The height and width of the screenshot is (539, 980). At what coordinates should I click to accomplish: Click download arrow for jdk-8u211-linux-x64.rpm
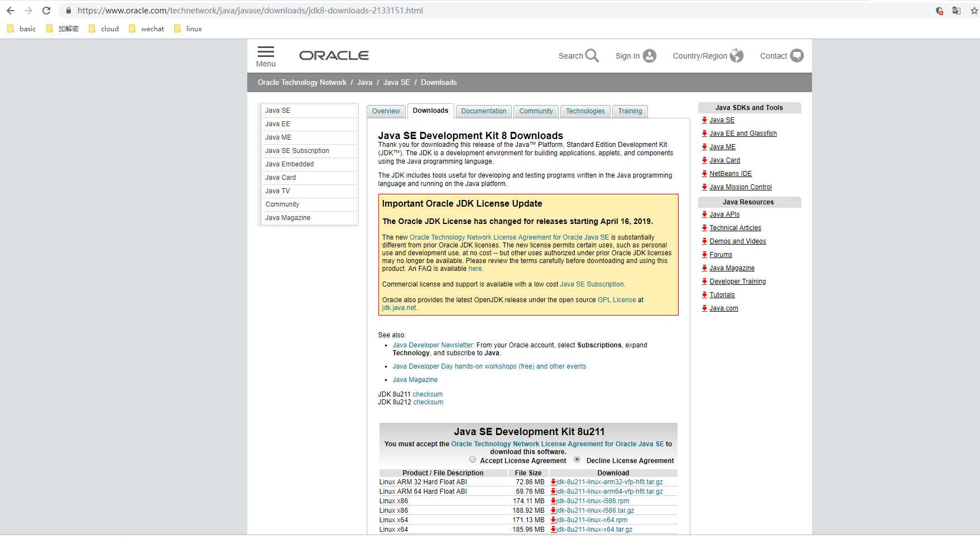click(553, 520)
